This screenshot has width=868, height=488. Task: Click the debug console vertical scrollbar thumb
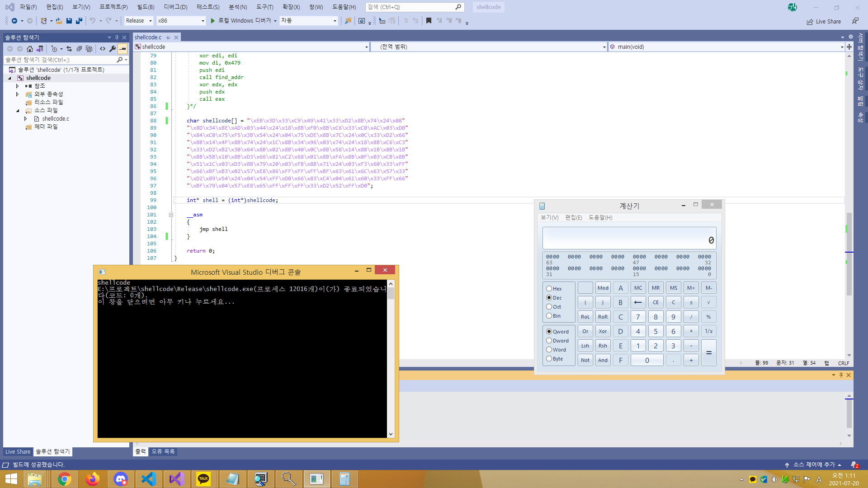coord(391,293)
